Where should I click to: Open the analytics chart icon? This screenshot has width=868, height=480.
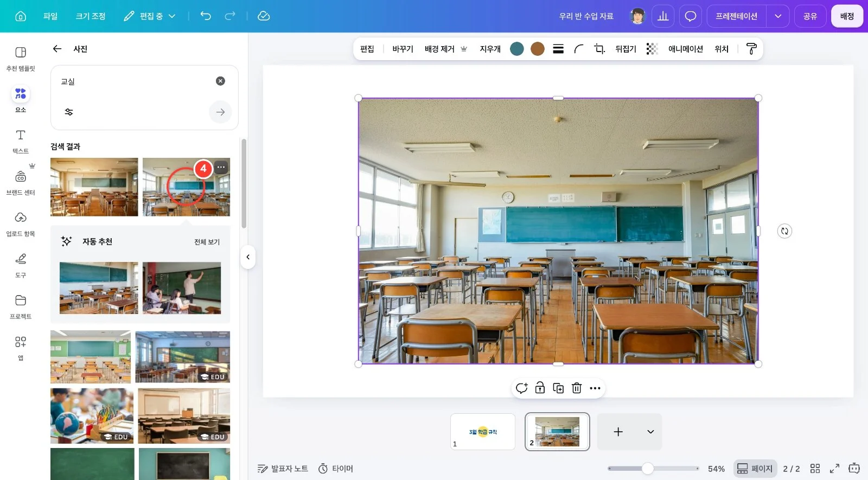point(663,16)
